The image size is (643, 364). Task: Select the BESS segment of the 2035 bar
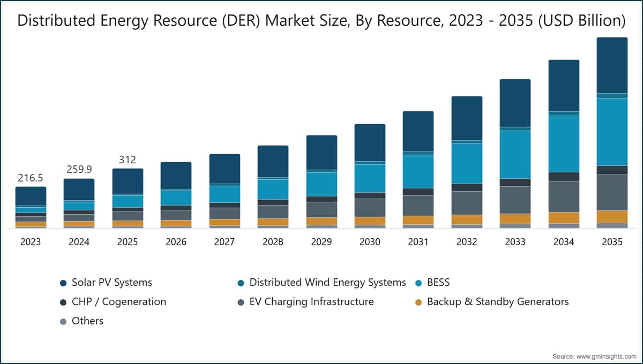(612, 132)
